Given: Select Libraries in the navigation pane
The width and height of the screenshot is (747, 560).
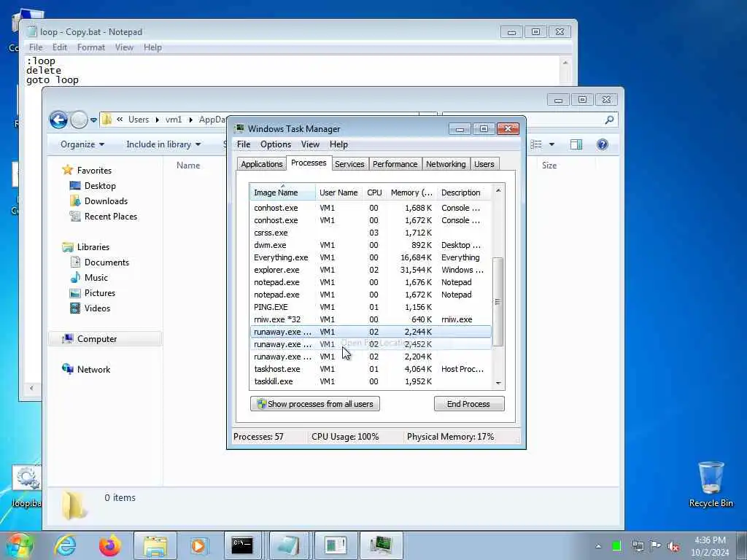Looking at the screenshot, I should point(93,246).
